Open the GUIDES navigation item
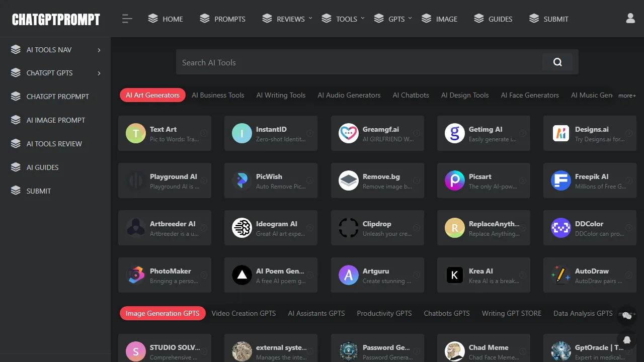 click(x=500, y=19)
